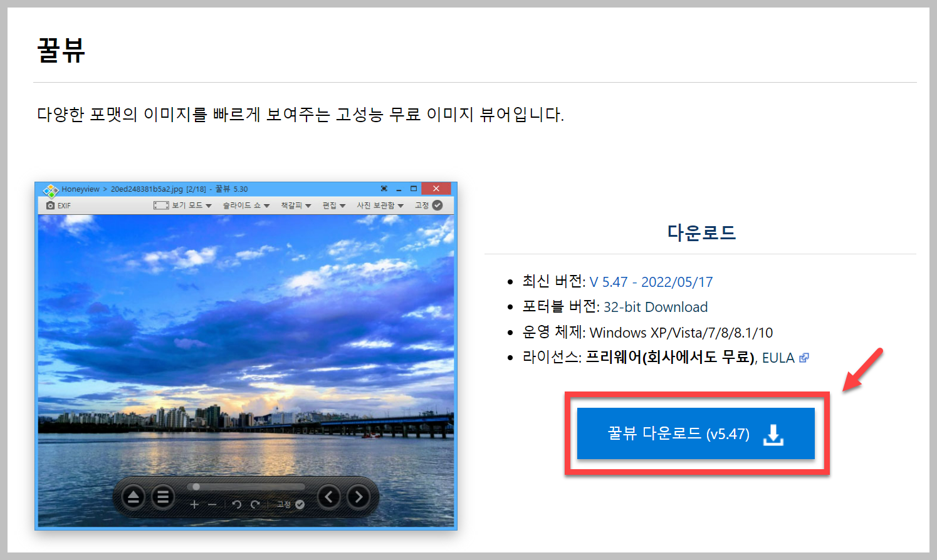Click the fit-to-window frame icon beside 보기 모드
The height and width of the screenshot is (560, 937).
tap(161, 205)
